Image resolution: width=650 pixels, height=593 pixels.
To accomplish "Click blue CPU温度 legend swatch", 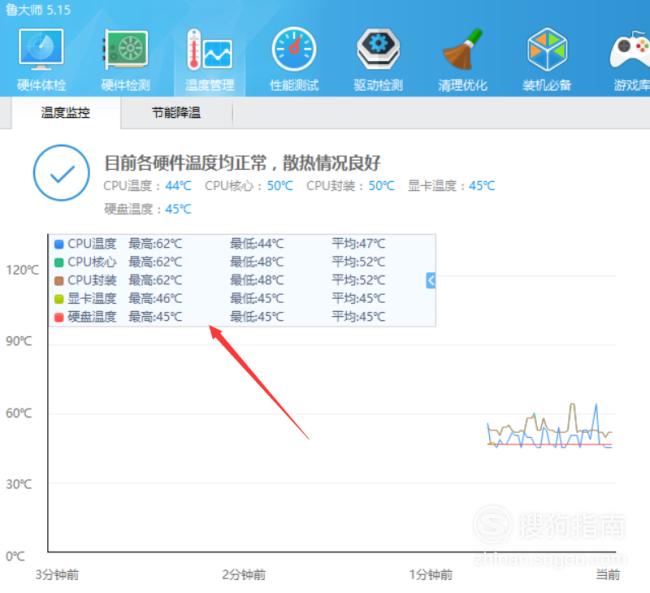I will [x=59, y=244].
